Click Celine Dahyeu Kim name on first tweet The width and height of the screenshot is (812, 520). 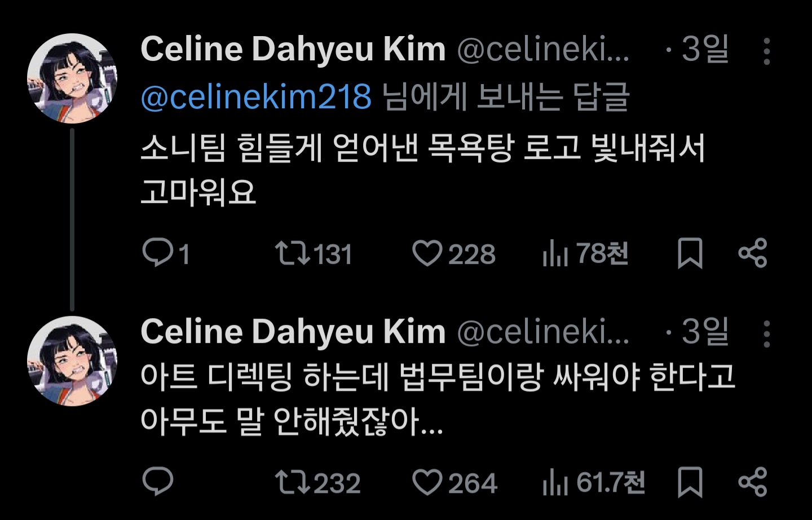click(x=293, y=49)
